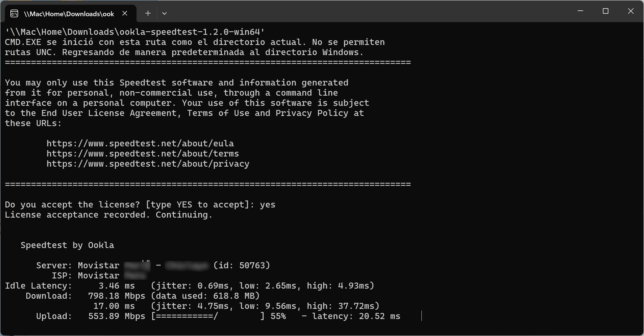The image size is (644, 336).
Task: Minimize the terminal window
Action: (580, 11)
